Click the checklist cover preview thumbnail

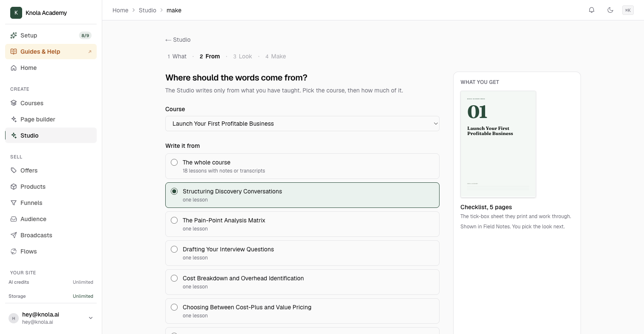coord(498,144)
